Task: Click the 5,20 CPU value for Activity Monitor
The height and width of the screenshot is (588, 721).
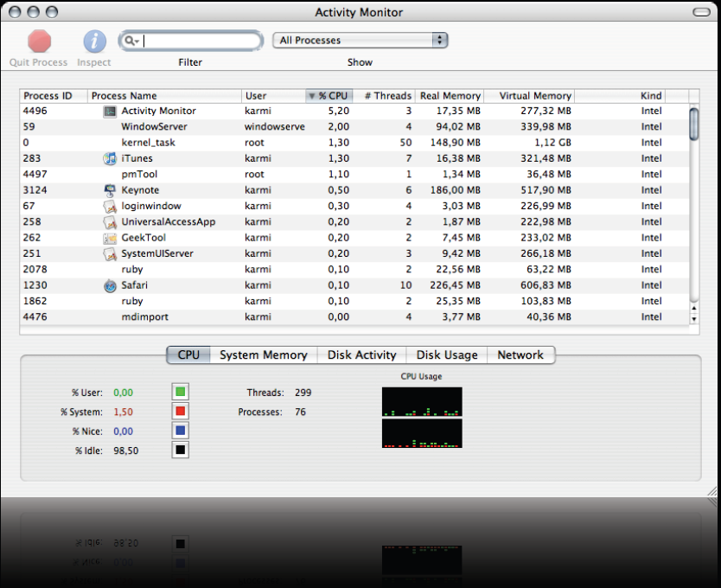Action: (339, 111)
